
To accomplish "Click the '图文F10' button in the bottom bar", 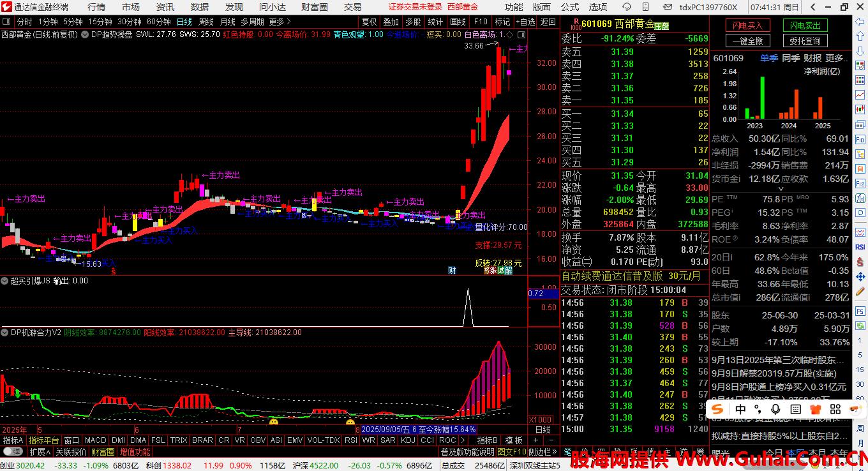I will [511, 452].
